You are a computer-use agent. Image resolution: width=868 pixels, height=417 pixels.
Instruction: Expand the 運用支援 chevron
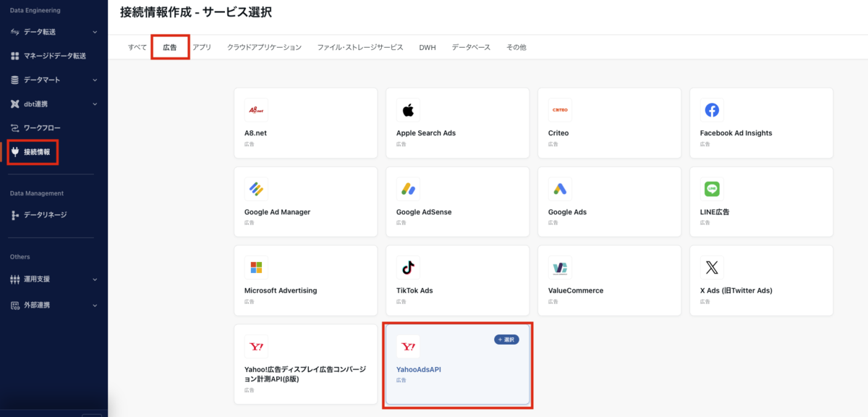(95, 279)
